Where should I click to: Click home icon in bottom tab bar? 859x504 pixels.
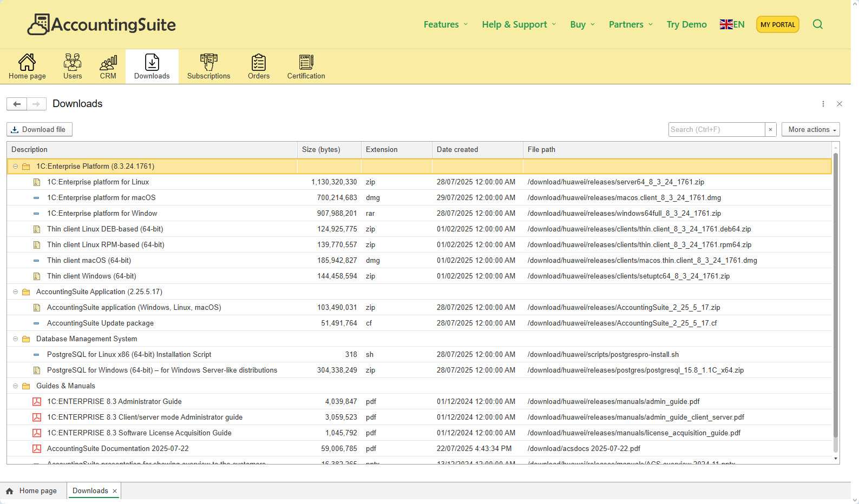point(9,491)
